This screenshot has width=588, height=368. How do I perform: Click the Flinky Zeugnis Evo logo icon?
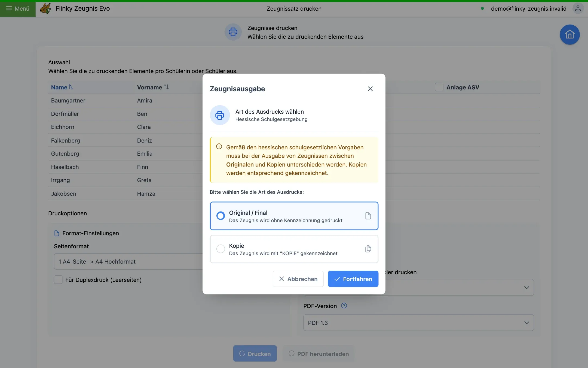pyautogui.click(x=45, y=8)
